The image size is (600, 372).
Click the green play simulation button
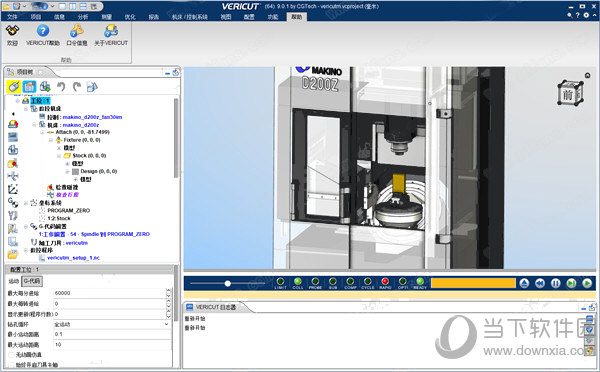(587, 283)
